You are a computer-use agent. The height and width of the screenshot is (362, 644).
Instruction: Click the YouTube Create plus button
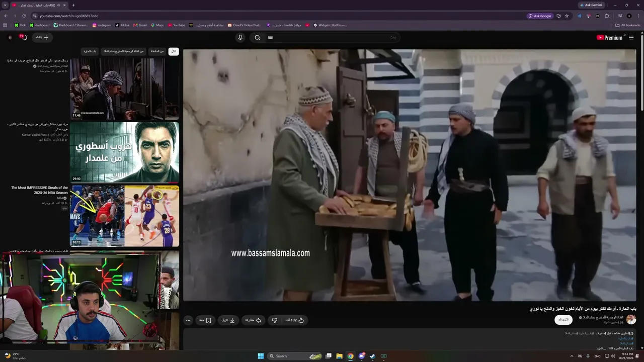[x=42, y=37]
